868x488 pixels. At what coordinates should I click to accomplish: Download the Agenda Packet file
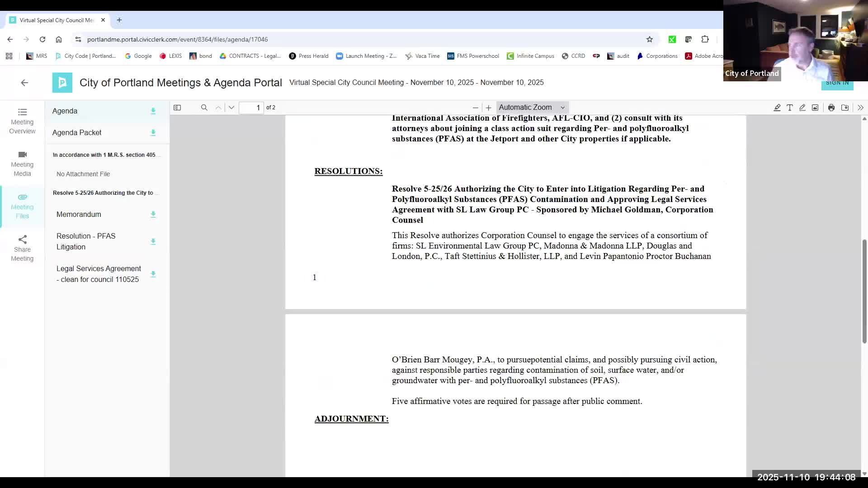coord(153,133)
